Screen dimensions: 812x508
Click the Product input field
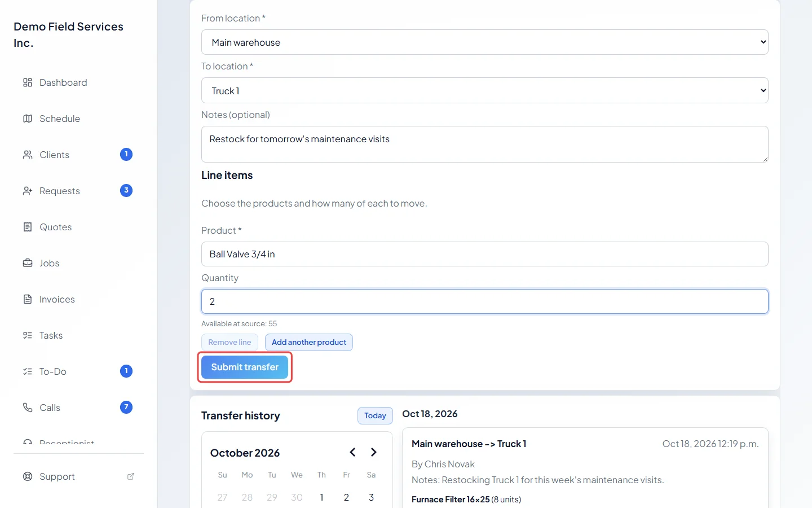coord(485,254)
